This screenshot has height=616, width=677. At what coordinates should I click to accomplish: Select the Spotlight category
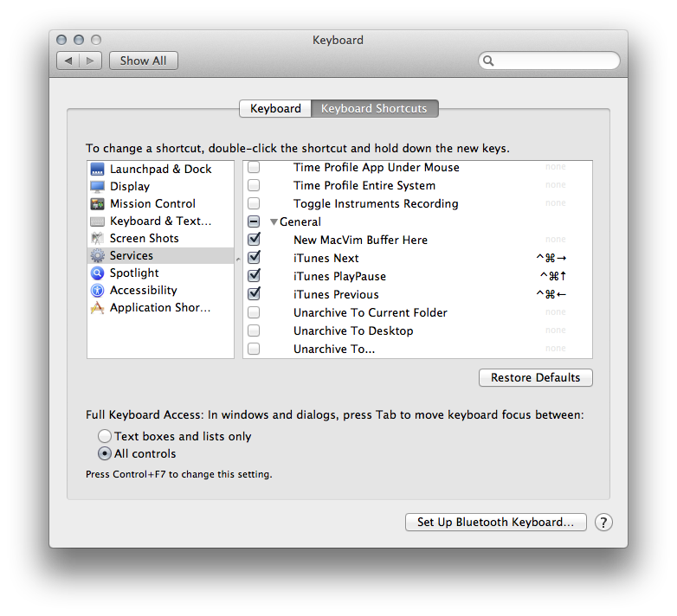(x=161, y=273)
